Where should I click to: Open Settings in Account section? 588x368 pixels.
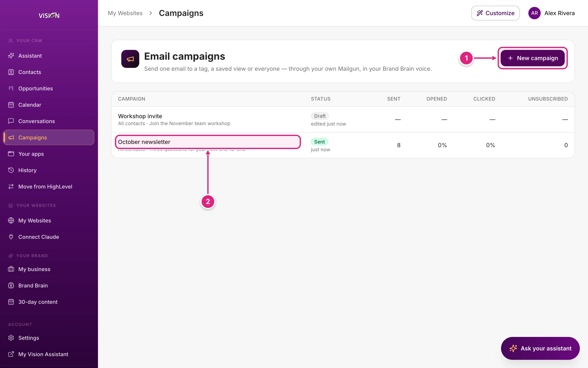tap(49, 338)
